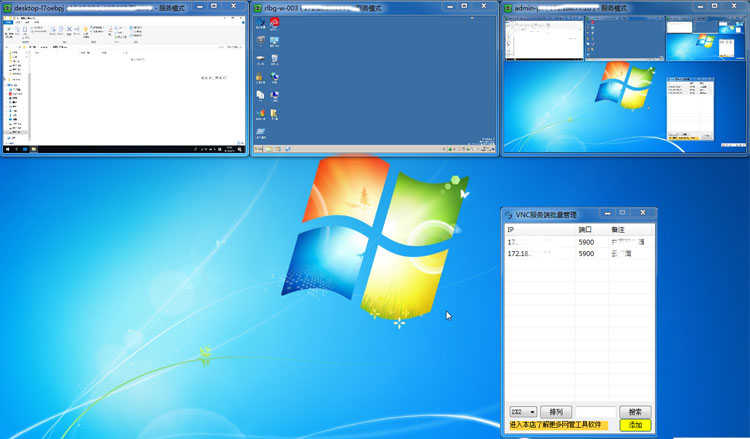
Task: Click the 5900 port cell in first row
Action: click(586, 242)
